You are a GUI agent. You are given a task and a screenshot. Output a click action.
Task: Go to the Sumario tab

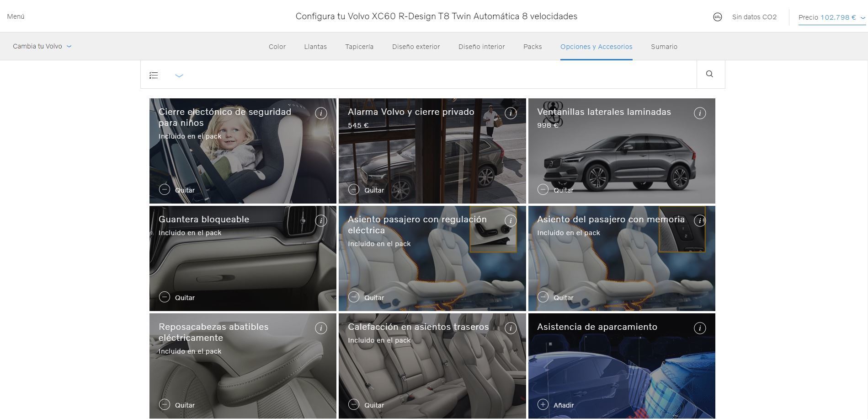click(664, 47)
